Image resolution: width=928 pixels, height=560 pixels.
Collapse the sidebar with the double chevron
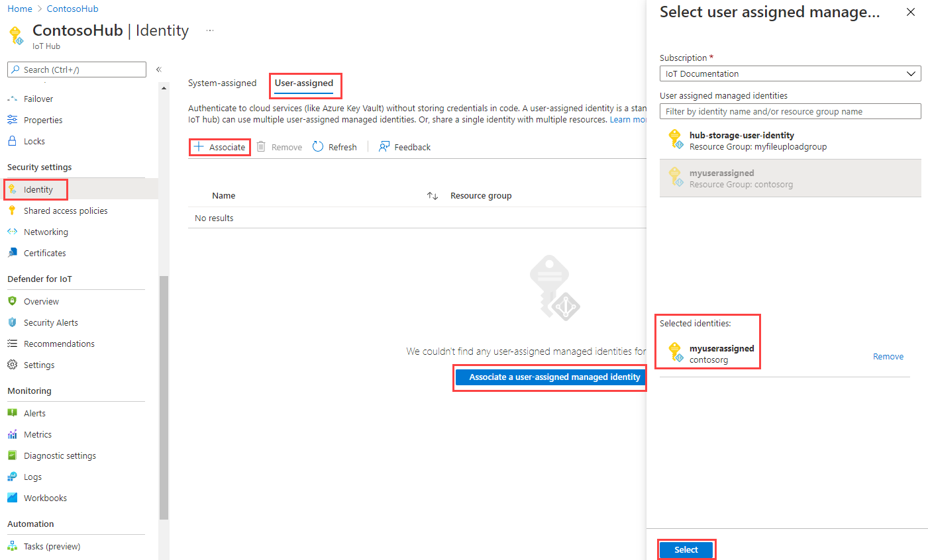click(x=159, y=70)
